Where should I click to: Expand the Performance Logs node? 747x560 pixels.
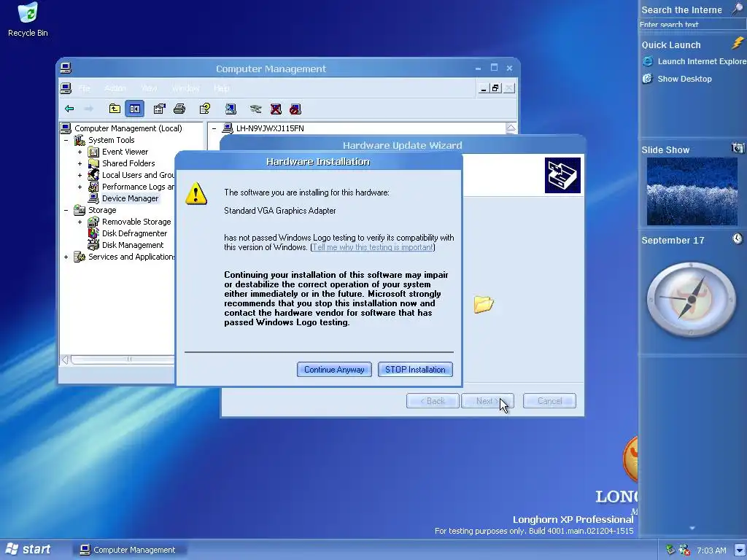tap(80, 187)
